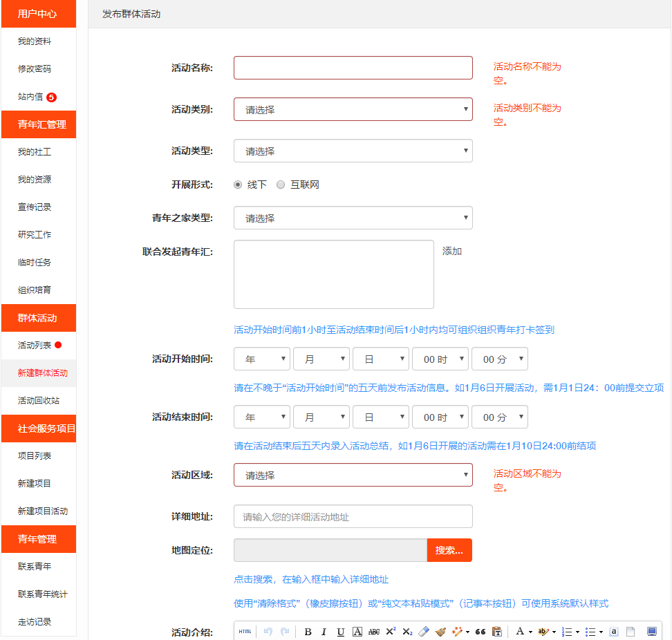Insert a blockquote with quote icon
Image resolution: width=672 pixels, height=640 pixels.
480,632
